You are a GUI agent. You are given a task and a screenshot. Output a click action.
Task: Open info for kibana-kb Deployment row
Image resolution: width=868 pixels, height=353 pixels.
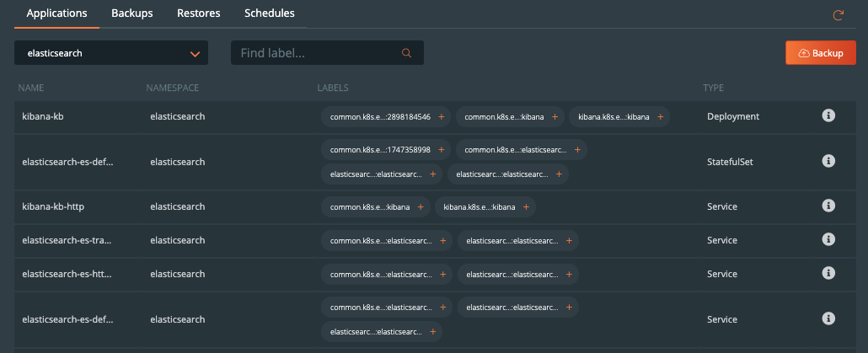point(828,115)
